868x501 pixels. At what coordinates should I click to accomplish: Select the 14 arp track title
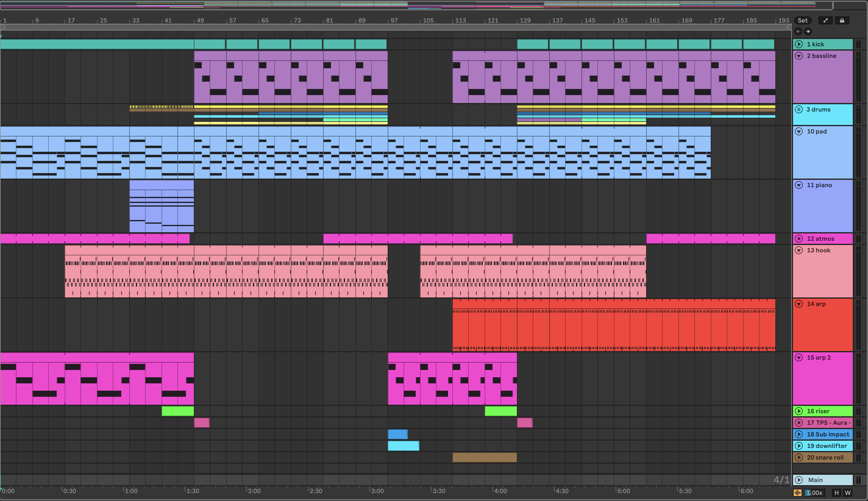[x=816, y=304]
